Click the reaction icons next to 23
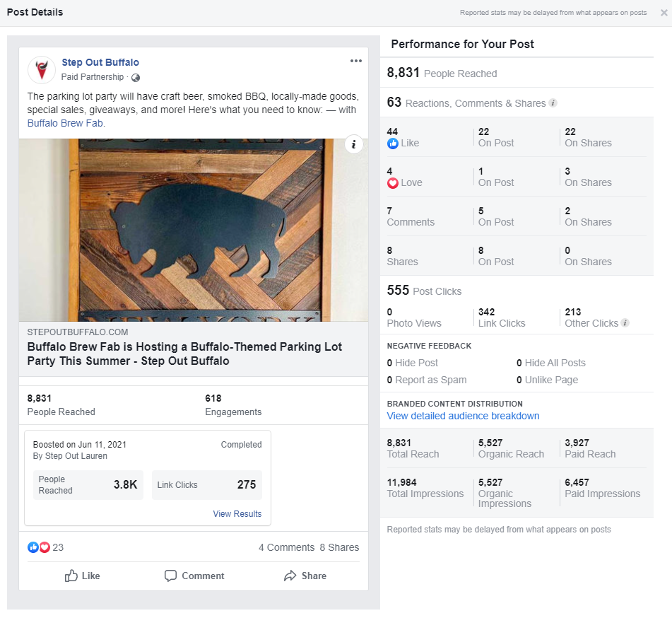This screenshot has width=672, height=618. [39, 547]
